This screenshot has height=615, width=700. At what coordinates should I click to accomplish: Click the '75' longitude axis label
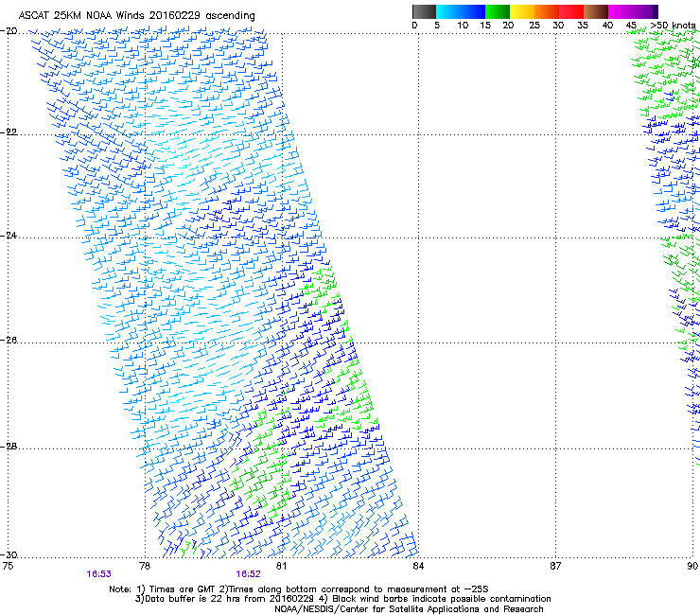[x=8, y=566]
